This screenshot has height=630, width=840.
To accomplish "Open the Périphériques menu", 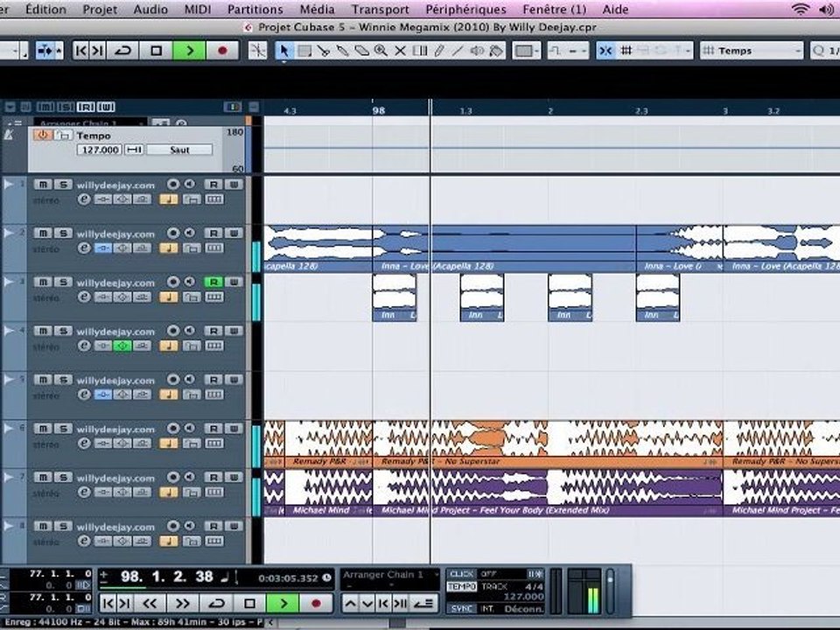I will [x=466, y=9].
